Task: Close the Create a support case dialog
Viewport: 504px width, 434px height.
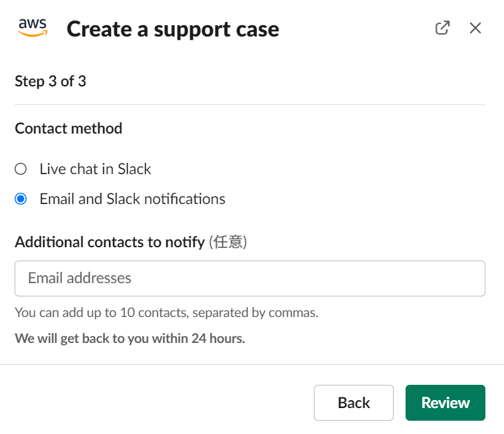Action: pos(475,28)
